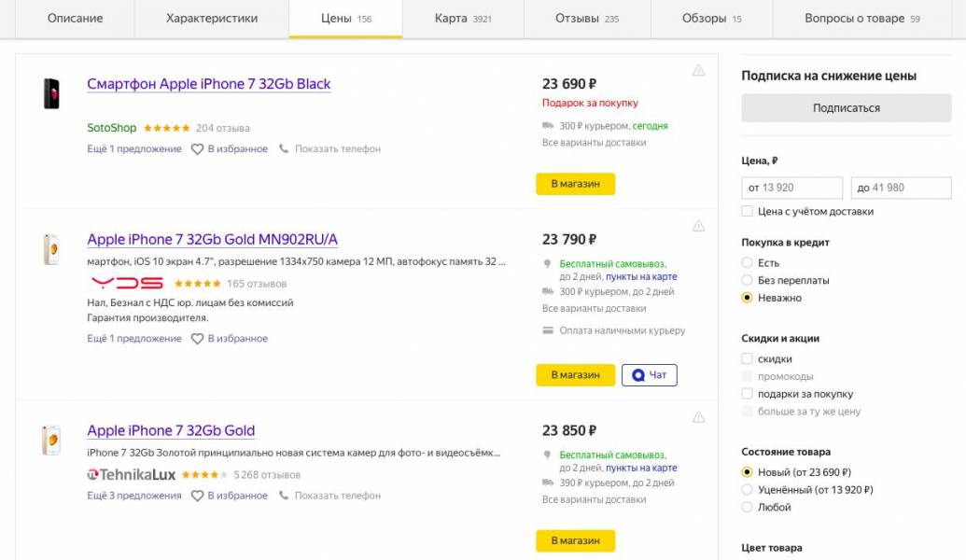Switch to Описание tab
The width and height of the screenshot is (966, 560).
(x=76, y=19)
